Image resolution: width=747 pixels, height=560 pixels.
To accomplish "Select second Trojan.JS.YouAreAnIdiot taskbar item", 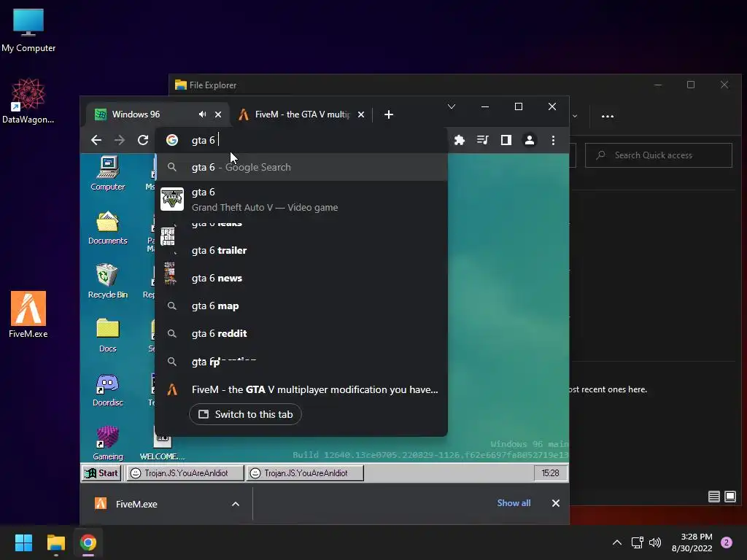I will 305,472.
